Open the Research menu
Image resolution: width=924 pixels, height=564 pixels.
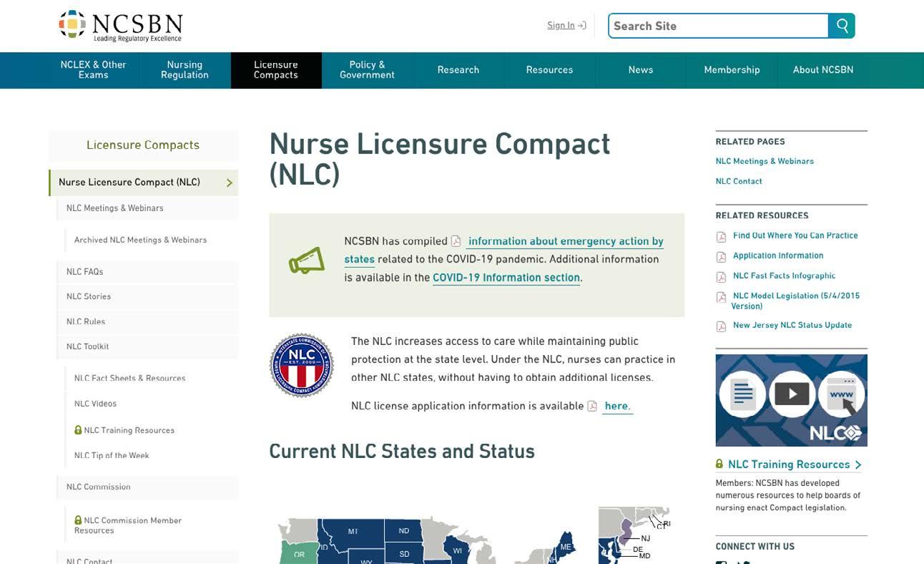click(x=458, y=70)
